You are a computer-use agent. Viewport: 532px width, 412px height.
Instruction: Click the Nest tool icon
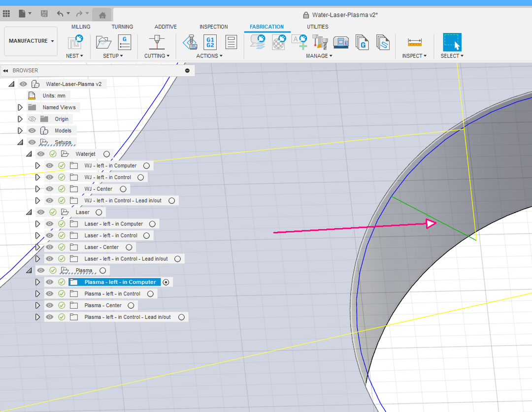coord(75,42)
